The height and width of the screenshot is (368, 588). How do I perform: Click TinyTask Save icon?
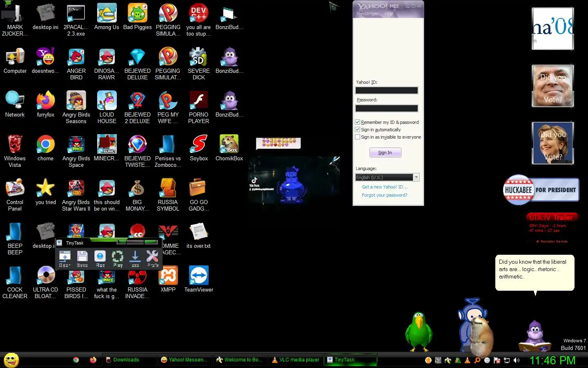[82, 258]
